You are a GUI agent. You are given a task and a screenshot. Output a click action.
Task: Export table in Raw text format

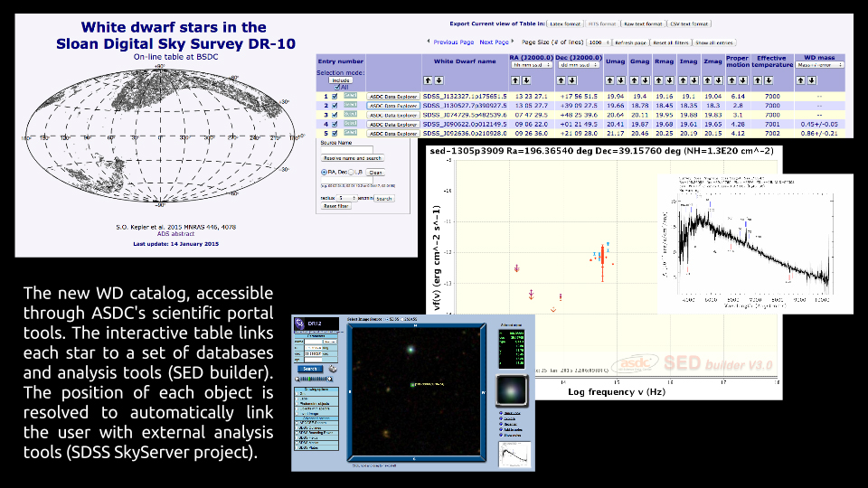[x=643, y=23]
